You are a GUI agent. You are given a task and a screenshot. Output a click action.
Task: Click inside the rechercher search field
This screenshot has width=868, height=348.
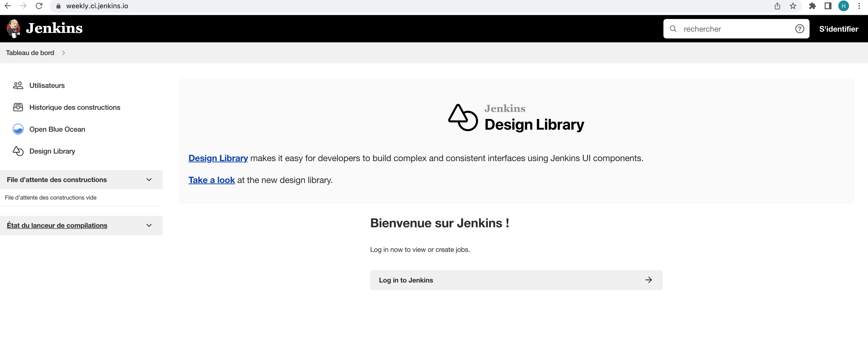[725, 29]
